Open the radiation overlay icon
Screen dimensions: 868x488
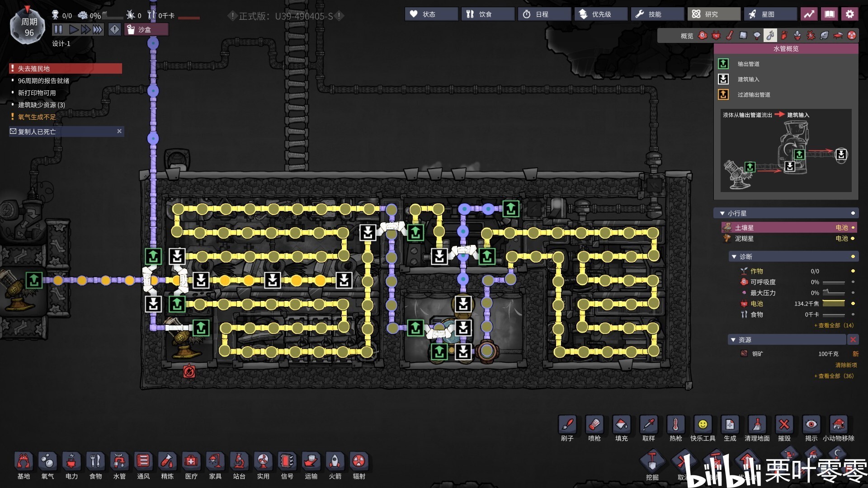[852, 35]
